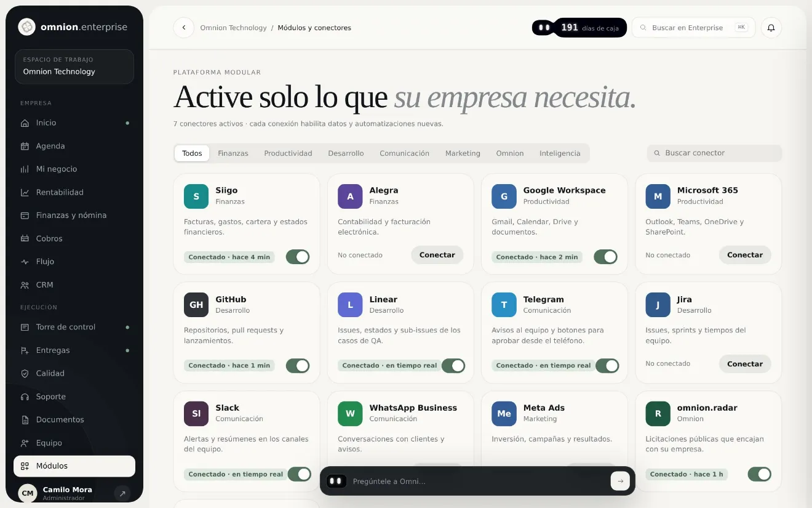Open notifications with the bell icon

(x=771, y=28)
